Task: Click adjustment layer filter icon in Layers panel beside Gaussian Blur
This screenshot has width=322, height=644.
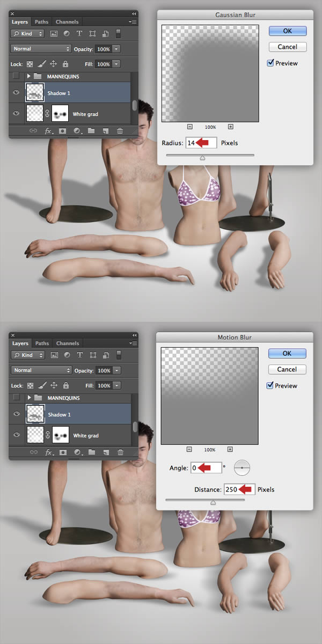Action: click(67, 33)
